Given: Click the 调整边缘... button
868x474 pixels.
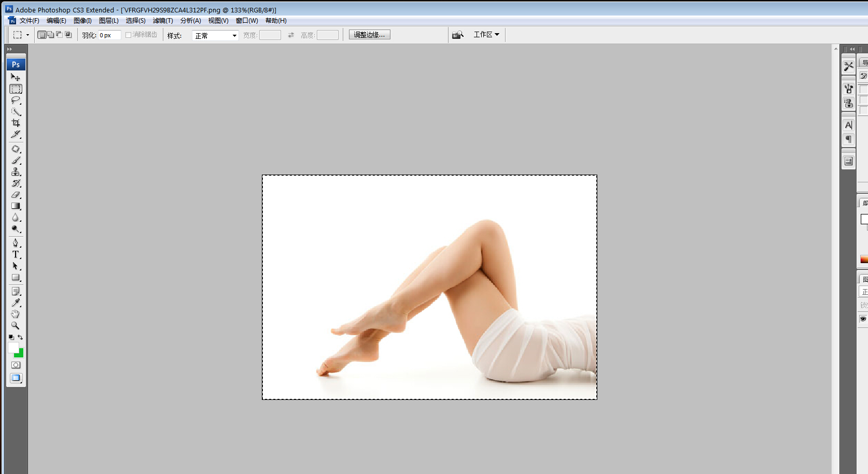Looking at the screenshot, I should click(x=369, y=35).
